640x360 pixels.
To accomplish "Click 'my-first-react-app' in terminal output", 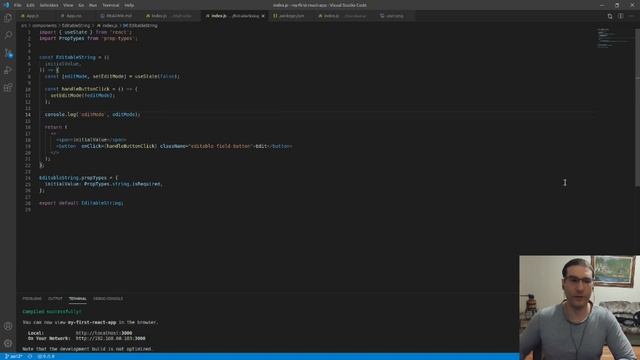I will 92,322.
